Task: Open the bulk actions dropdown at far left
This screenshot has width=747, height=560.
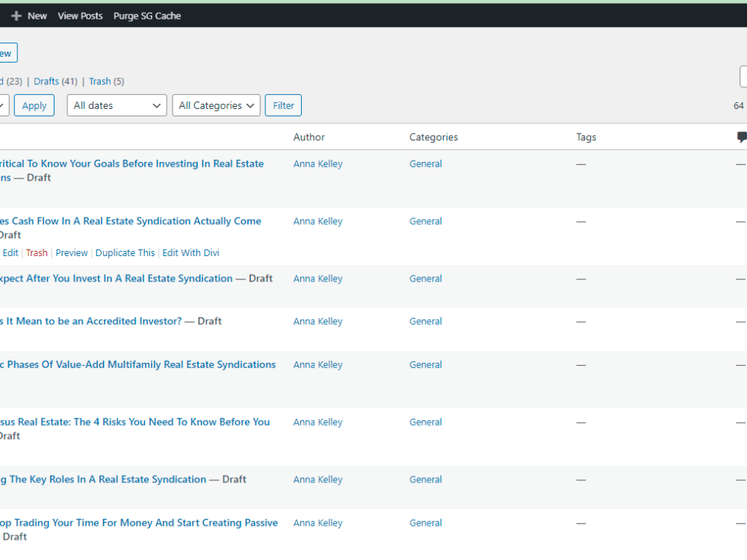Action: point(2,105)
